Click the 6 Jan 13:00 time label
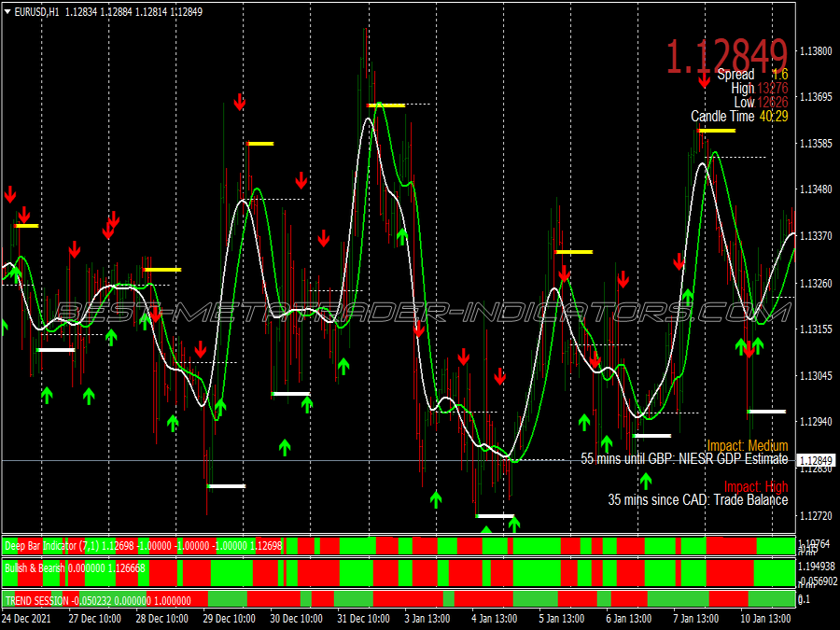840x630 pixels. click(628, 618)
